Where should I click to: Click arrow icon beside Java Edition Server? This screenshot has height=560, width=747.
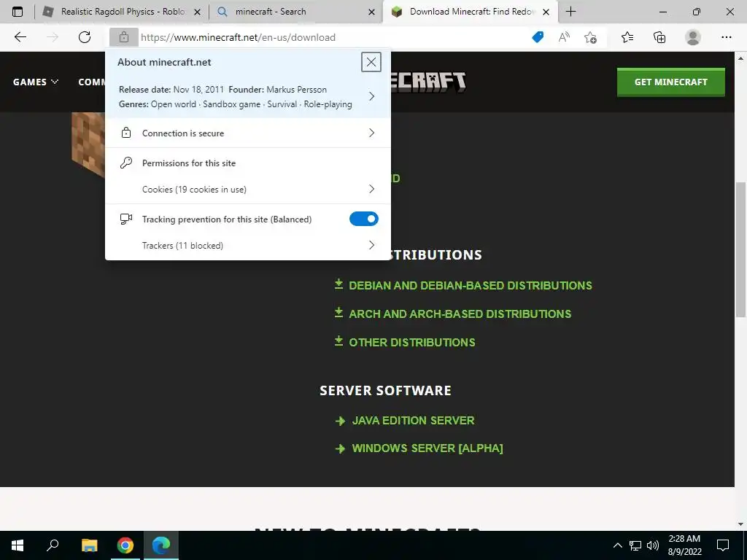[x=340, y=421]
